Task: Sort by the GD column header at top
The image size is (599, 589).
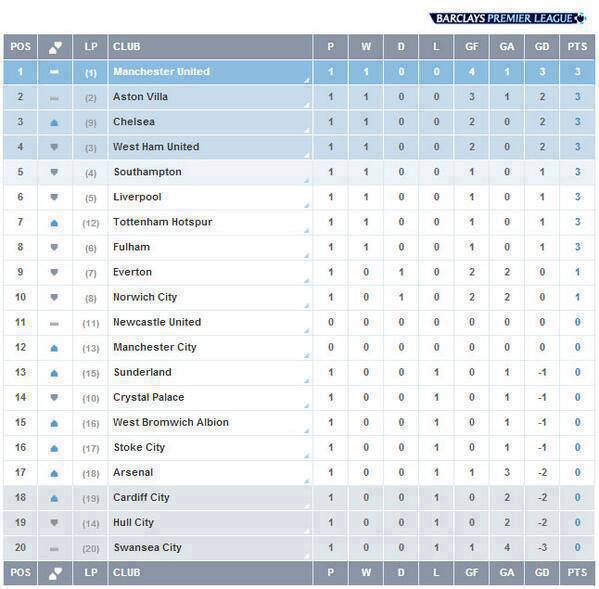Action: point(542,47)
